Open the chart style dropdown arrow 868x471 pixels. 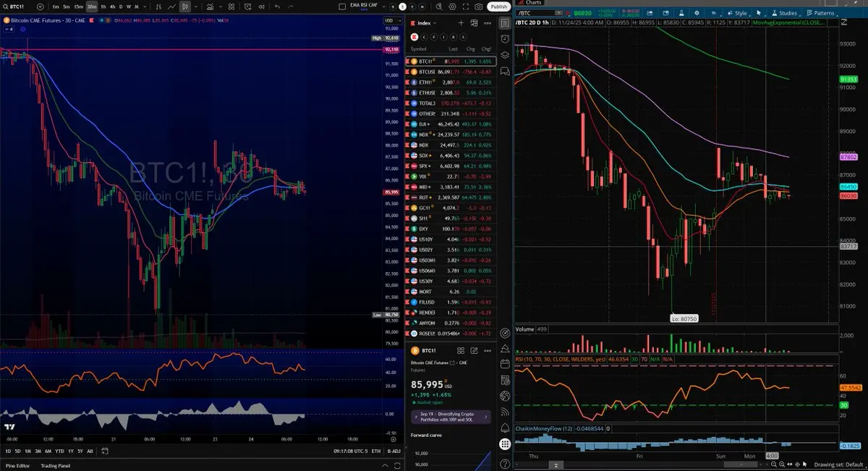pos(196,7)
